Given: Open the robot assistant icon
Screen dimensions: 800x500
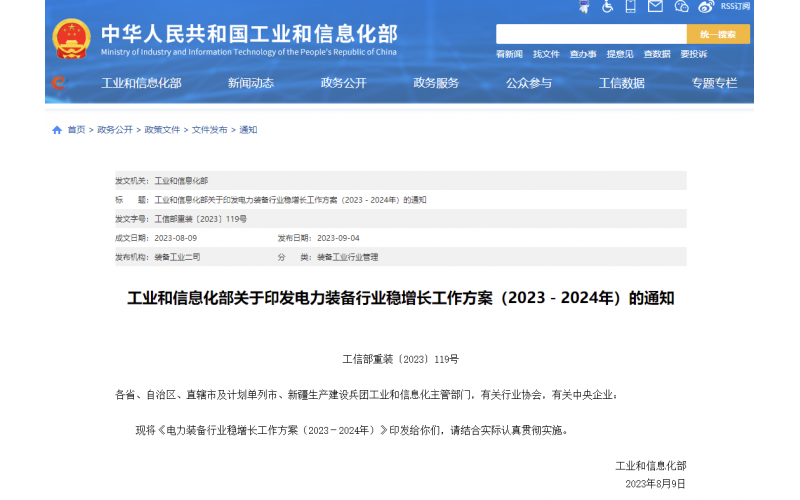Looking at the screenshot, I should pyautogui.click(x=584, y=7).
